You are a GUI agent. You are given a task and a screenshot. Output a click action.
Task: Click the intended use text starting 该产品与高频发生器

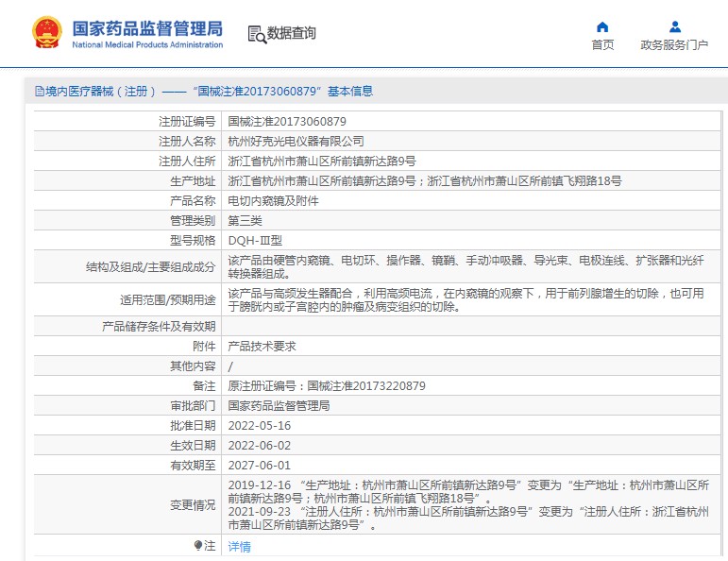coord(466,300)
